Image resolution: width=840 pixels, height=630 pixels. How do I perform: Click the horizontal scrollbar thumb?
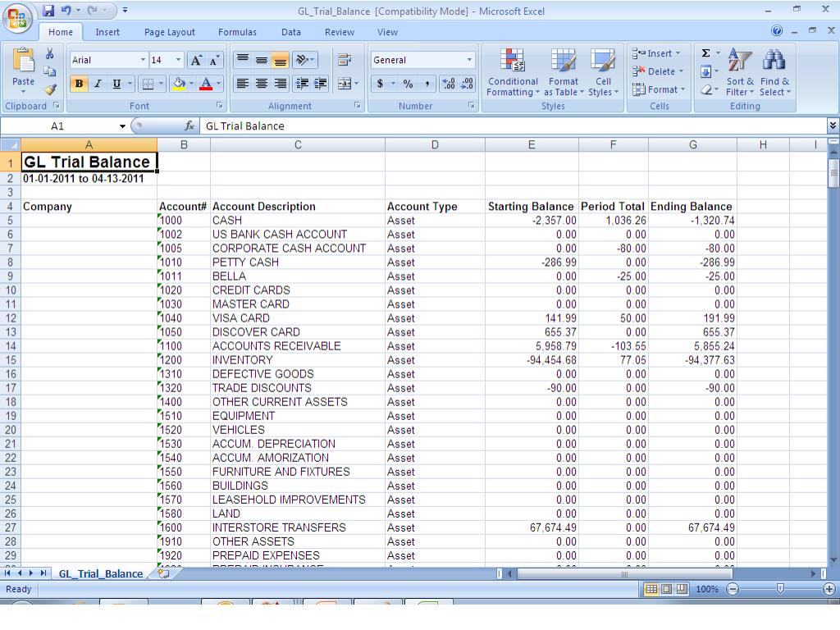point(624,573)
